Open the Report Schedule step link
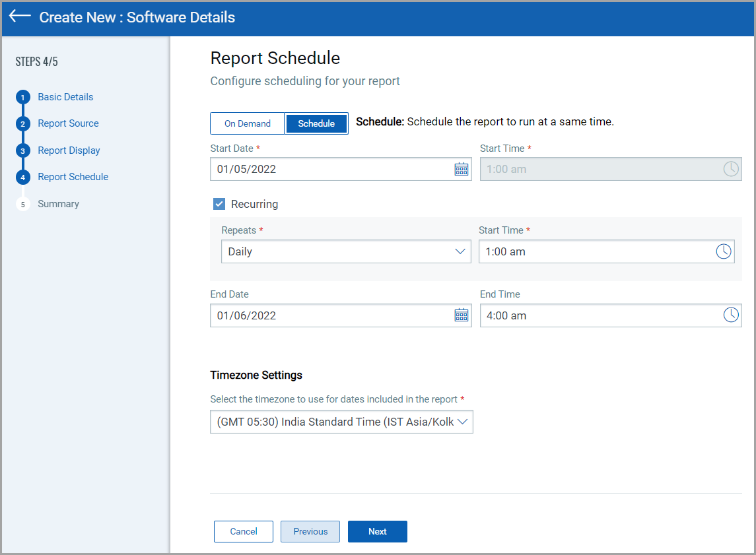Viewport: 756px width, 555px height. (73, 177)
